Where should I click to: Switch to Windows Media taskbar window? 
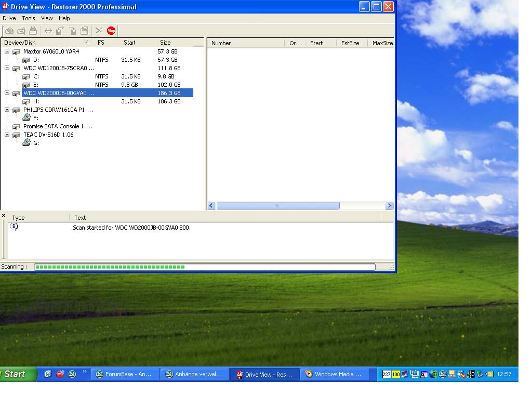pyautogui.click(x=335, y=374)
